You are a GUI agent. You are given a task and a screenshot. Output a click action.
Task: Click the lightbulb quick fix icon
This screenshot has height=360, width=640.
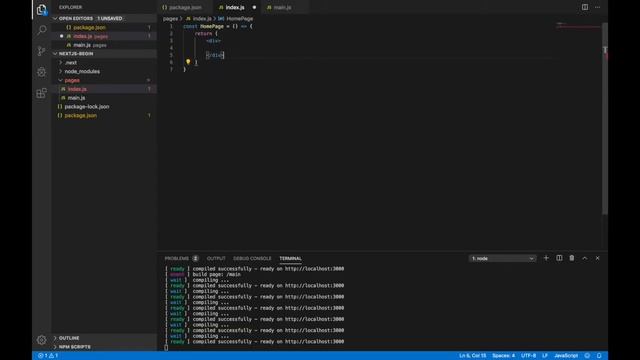[x=188, y=62]
